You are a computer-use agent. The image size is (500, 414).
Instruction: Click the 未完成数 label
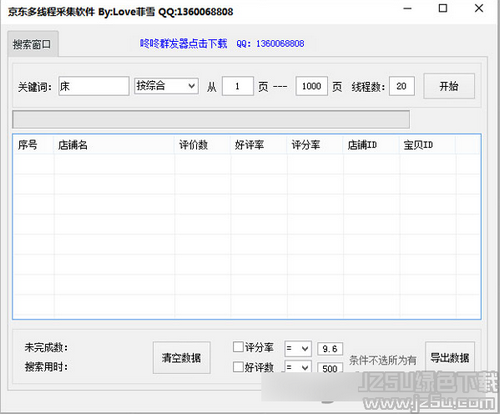tap(46, 347)
